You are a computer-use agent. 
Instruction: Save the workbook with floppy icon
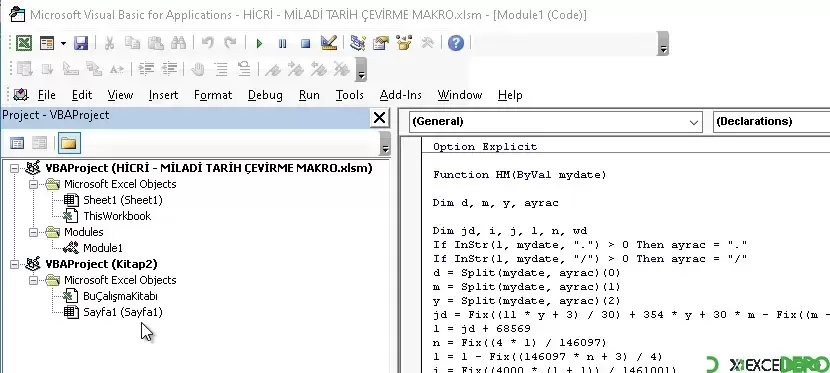click(x=80, y=43)
